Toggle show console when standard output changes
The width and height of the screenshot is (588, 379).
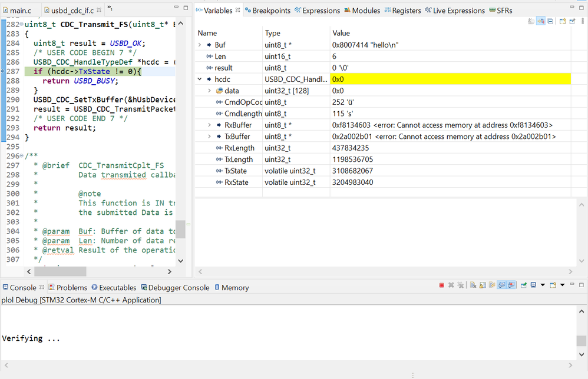(501, 285)
